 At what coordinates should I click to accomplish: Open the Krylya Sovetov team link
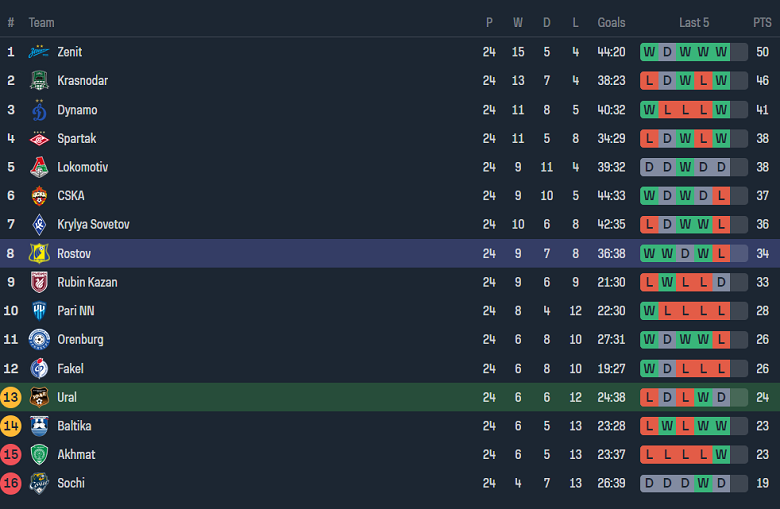[93, 225]
